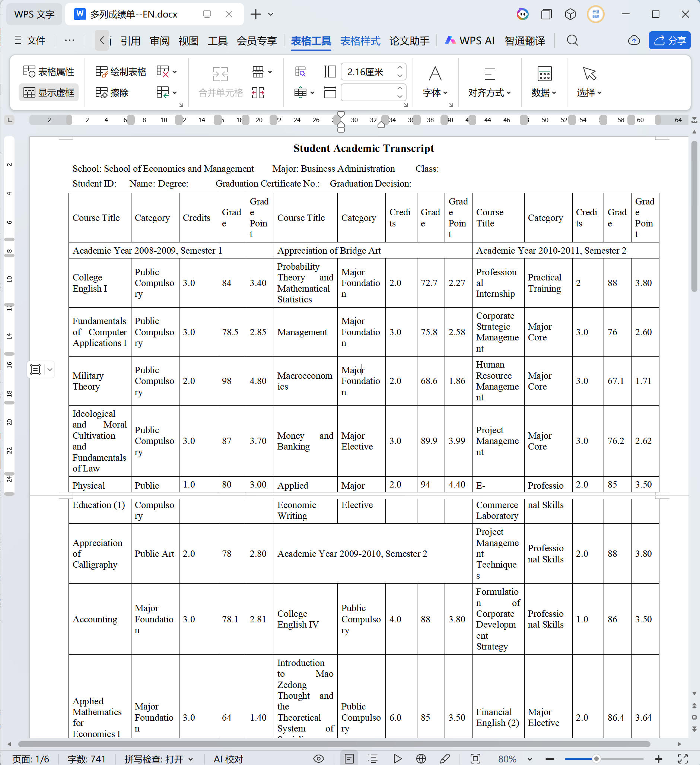Screen dimensions: 700x765
Task: Switch to page layout view
Action: coord(349,759)
